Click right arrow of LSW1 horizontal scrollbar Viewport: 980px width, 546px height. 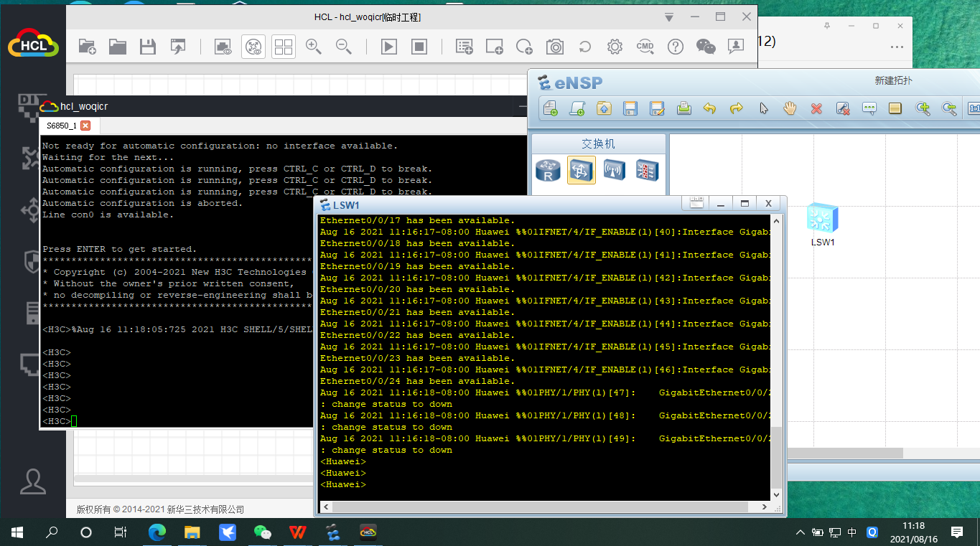coord(764,507)
